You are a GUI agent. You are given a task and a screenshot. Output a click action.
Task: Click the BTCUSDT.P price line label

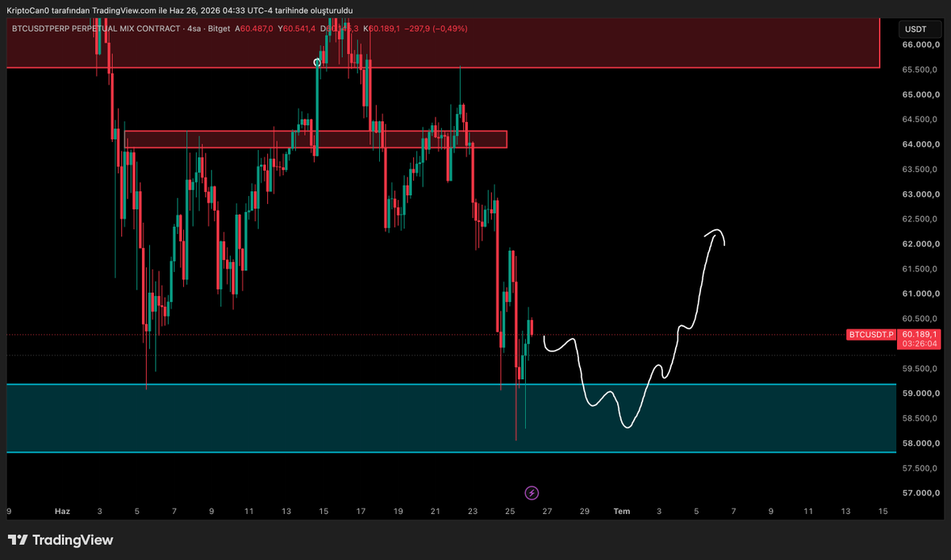[x=871, y=334]
